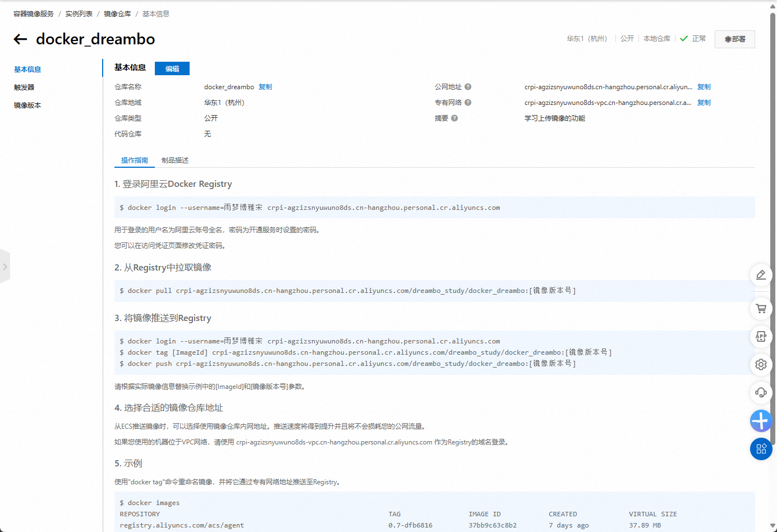The height and width of the screenshot is (532, 777).
Task: Click the heading 3. 将镜像推送到Registry
Action: (x=163, y=318)
